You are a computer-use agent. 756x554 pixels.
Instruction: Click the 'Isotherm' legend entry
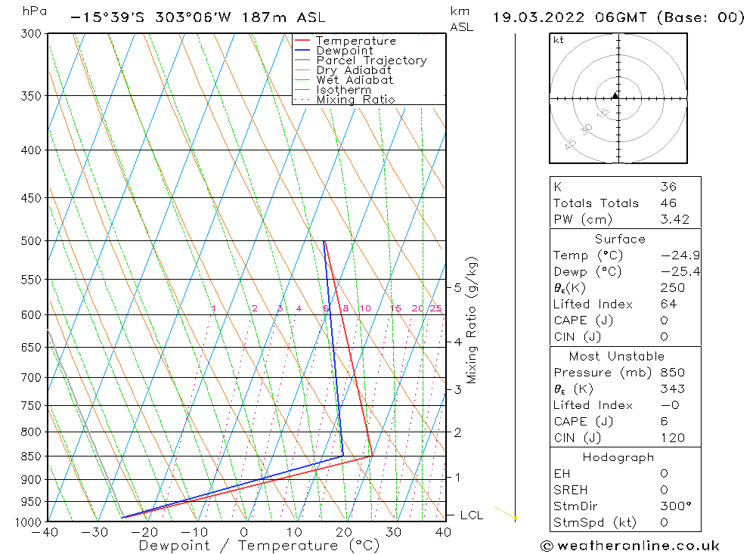pos(344,90)
